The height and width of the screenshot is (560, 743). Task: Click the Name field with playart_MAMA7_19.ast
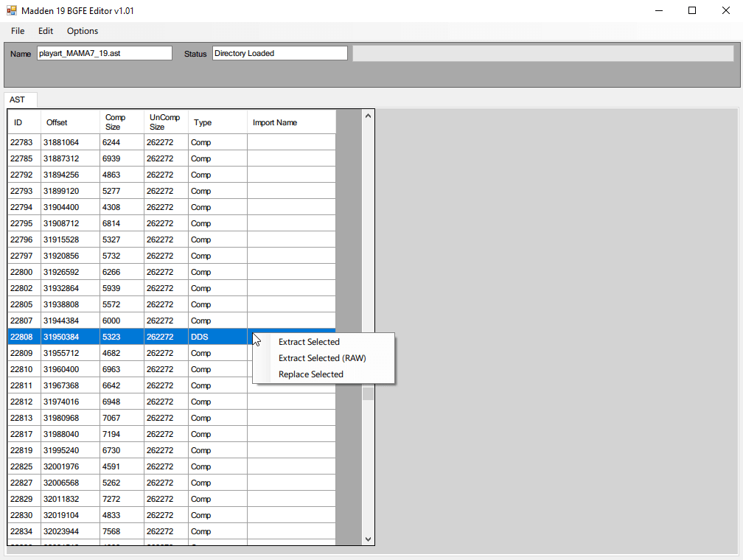104,53
